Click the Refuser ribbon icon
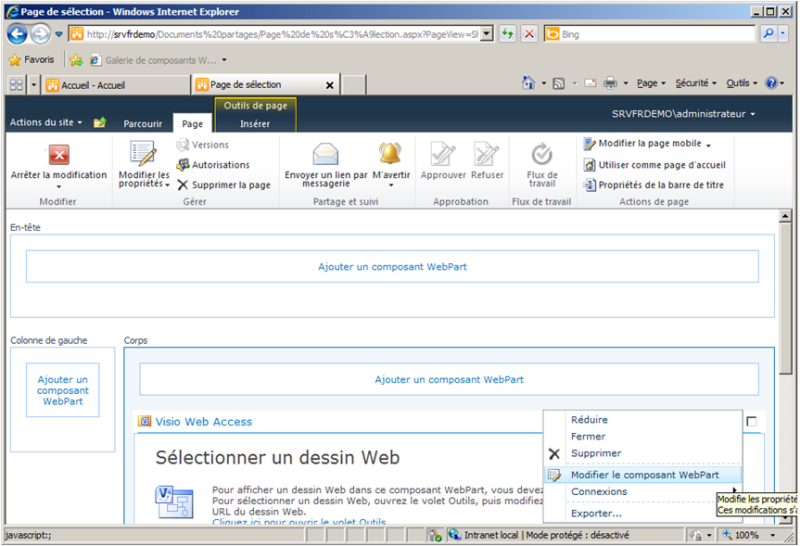Viewport: 800px width, 546px height. (486, 154)
